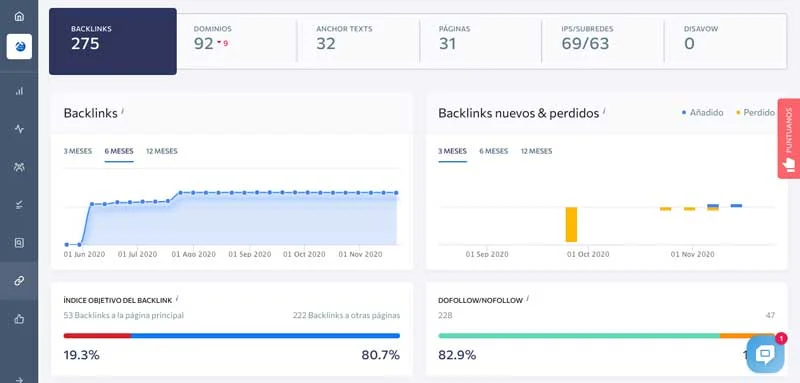Open the home icon in sidebar
This screenshot has width=800, height=383.
[x=19, y=16]
